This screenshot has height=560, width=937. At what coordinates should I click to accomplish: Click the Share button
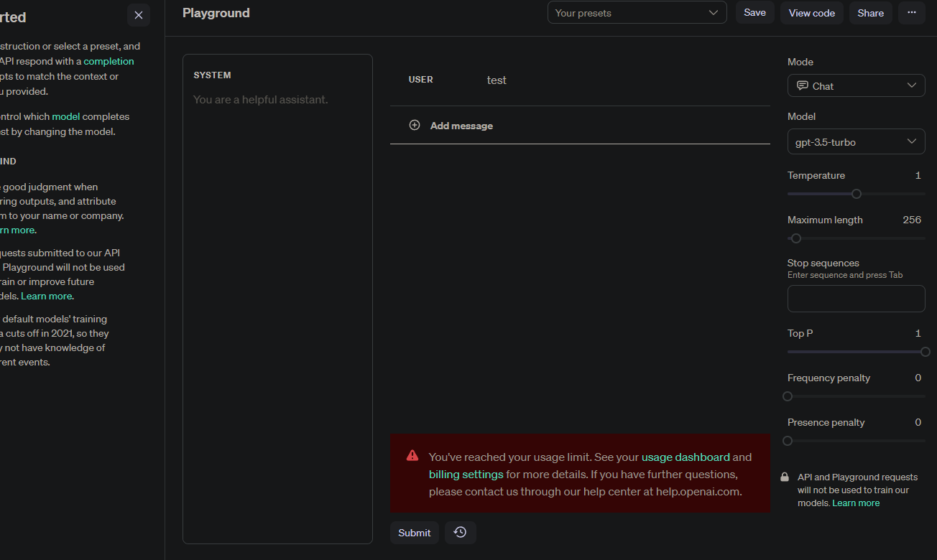point(870,12)
